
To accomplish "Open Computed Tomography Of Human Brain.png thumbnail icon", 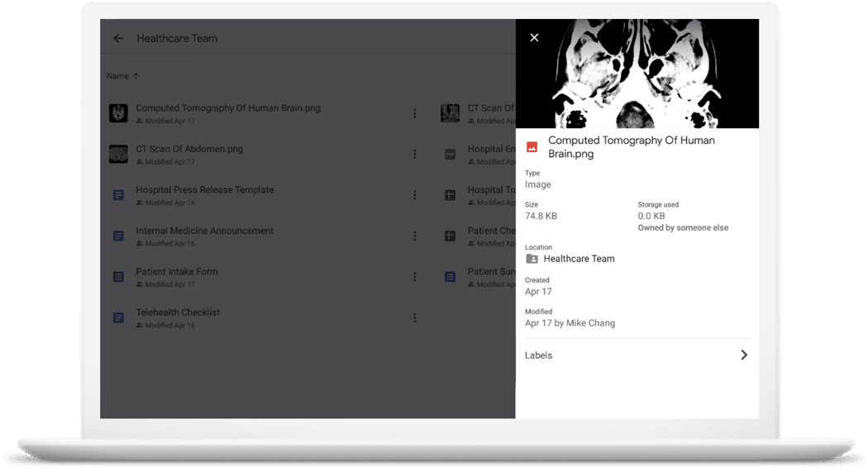I will point(118,113).
